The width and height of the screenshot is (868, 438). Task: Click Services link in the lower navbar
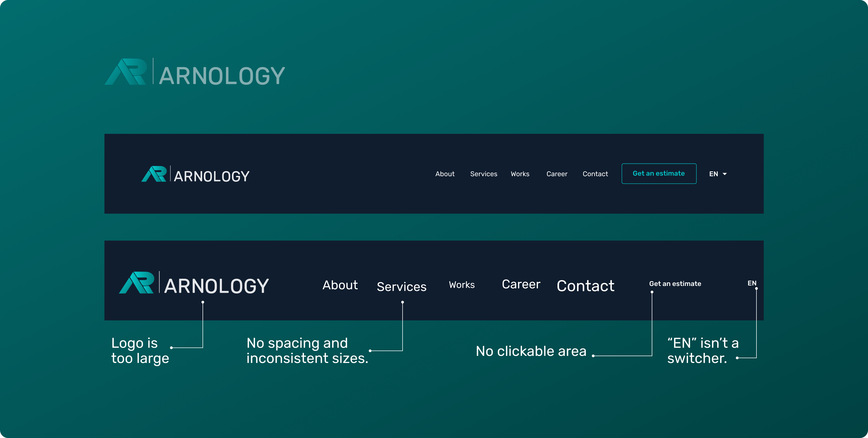(x=401, y=287)
